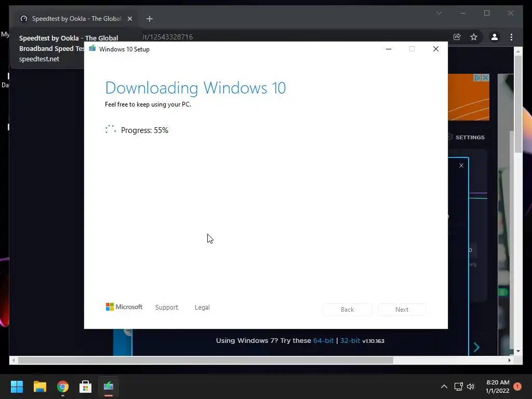Open the 64-bit Windows 7 download link
This screenshot has height=399, width=532.
click(x=323, y=340)
